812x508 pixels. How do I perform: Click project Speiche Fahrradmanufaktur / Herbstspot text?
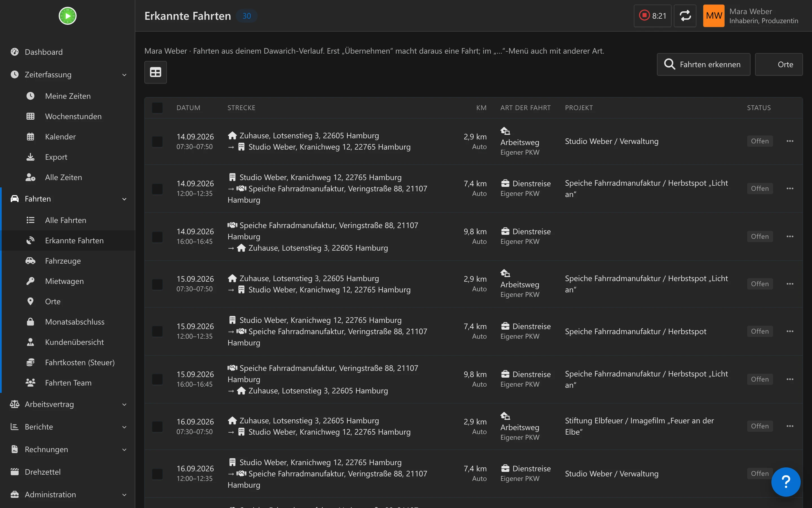(636, 331)
